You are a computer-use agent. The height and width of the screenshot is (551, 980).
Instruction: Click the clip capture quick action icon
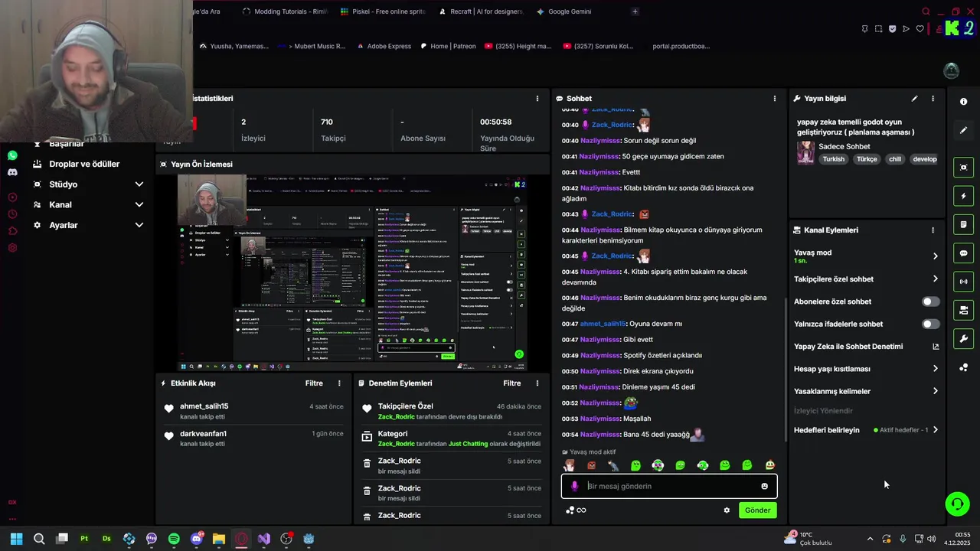click(963, 168)
